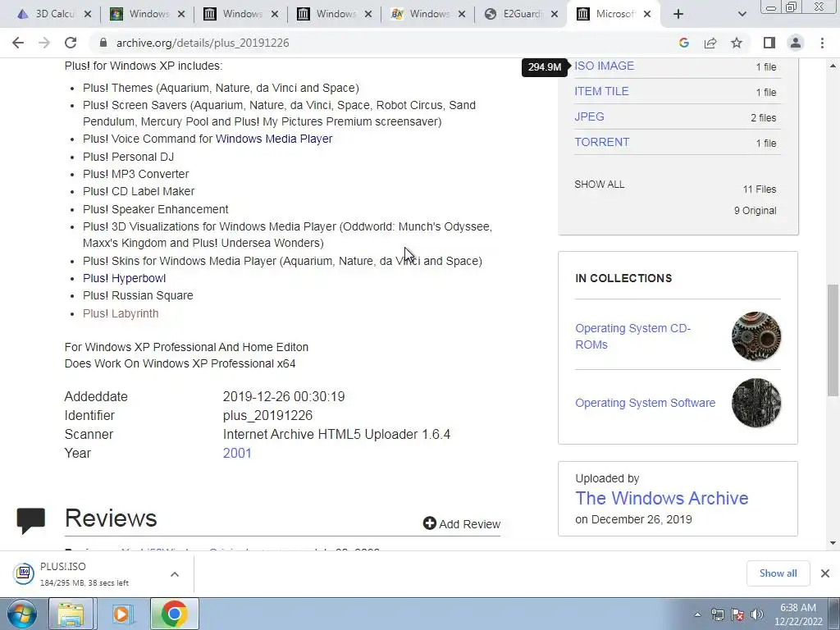840x630 pixels.
Task: Expand the tab search dropdown
Action: click(742, 14)
